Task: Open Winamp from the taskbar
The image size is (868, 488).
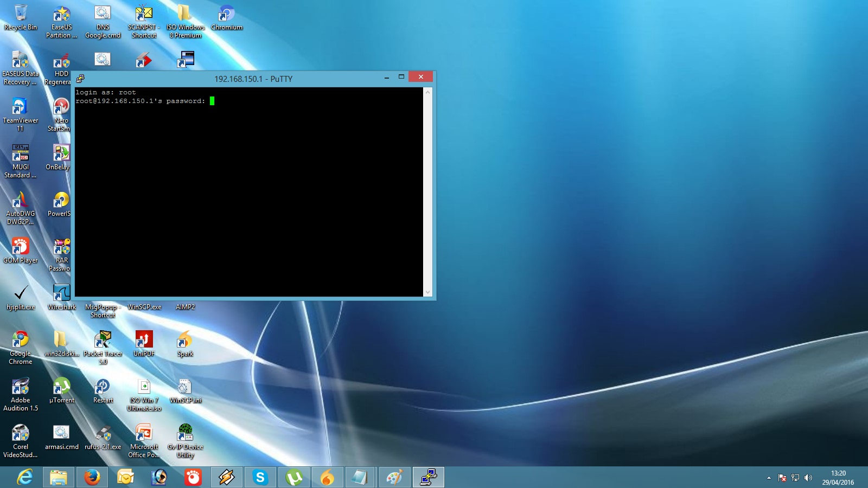Action: (226, 477)
